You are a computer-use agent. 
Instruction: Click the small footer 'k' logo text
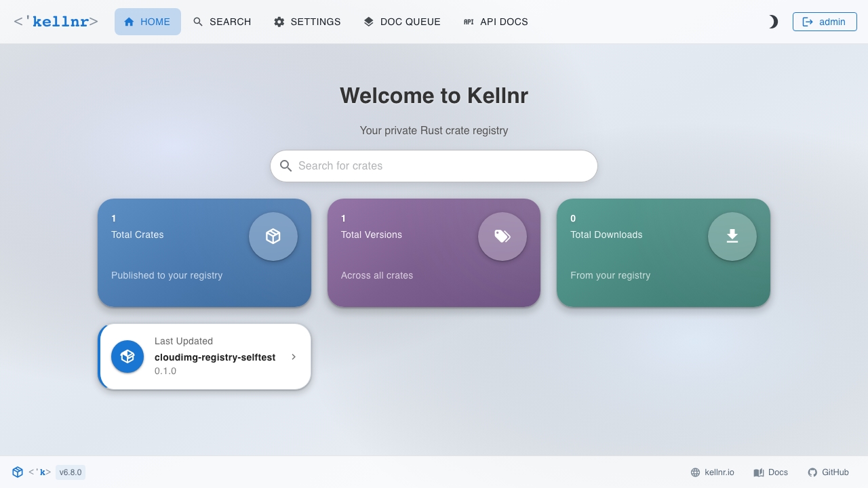39,472
